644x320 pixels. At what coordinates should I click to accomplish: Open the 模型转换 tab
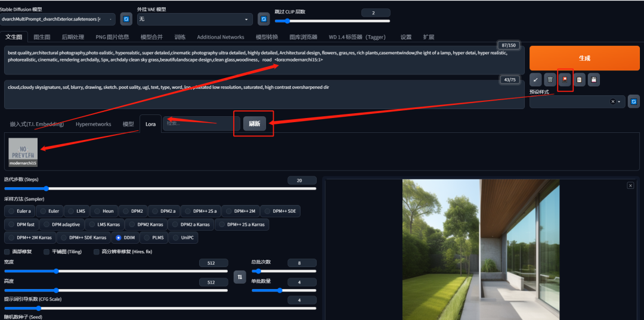pos(267,37)
